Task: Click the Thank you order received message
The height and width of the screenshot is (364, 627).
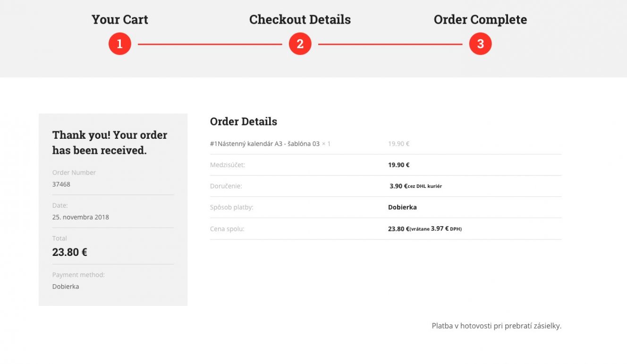Action: coord(110,143)
